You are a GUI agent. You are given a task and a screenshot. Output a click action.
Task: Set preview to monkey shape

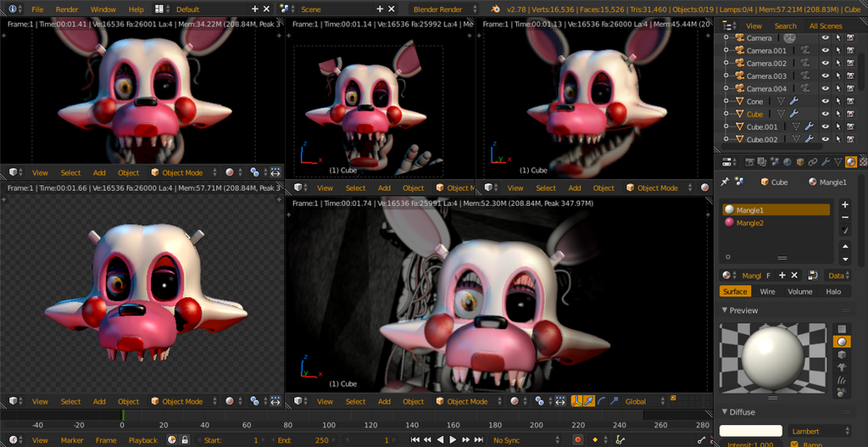coord(842,367)
